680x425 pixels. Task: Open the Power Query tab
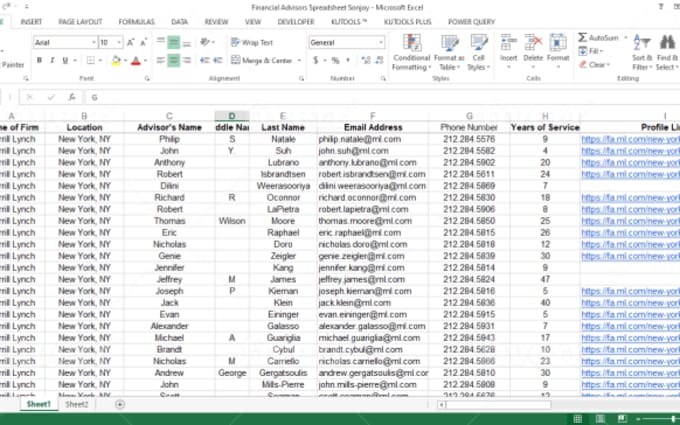[471, 22]
